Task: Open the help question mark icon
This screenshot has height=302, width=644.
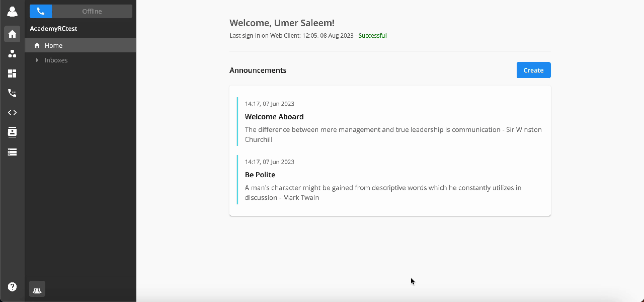Action: click(12, 287)
